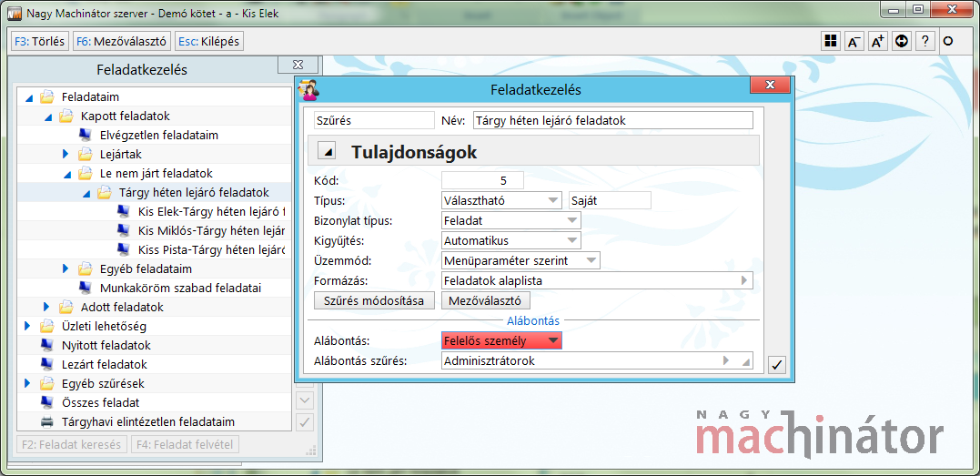Confirm dialog with checkmark button

(777, 365)
